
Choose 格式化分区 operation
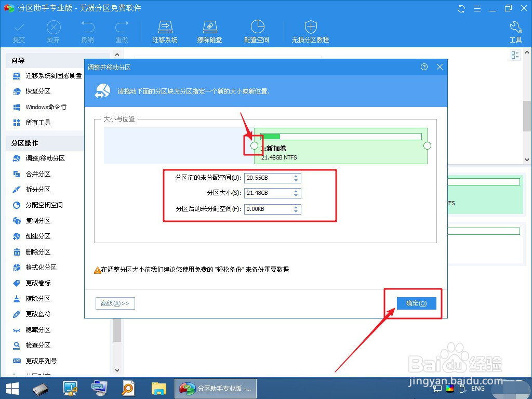pos(35,268)
